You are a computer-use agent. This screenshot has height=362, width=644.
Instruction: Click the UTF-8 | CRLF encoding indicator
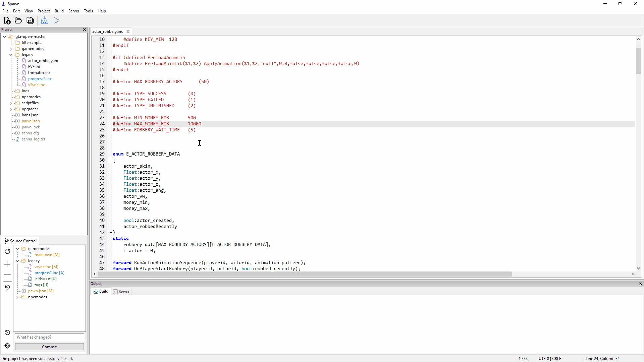(x=550, y=359)
